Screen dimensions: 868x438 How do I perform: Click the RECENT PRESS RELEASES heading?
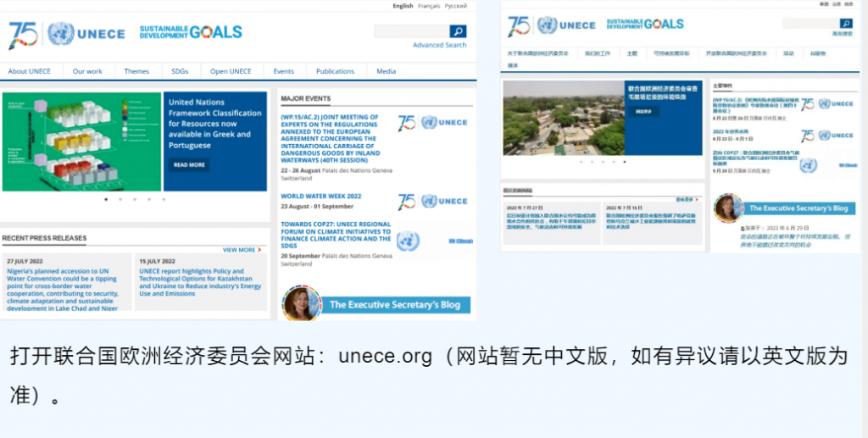click(x=44, y=238)
